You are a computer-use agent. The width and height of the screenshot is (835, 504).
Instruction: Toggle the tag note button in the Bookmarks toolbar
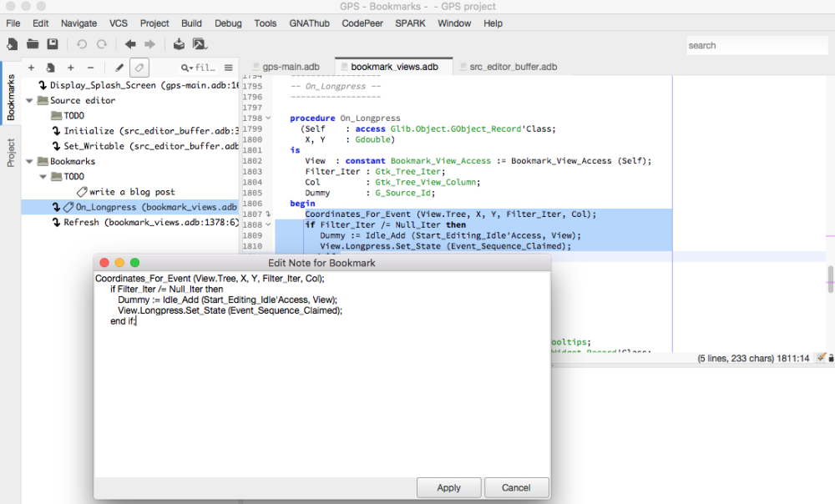pos(139,68)
